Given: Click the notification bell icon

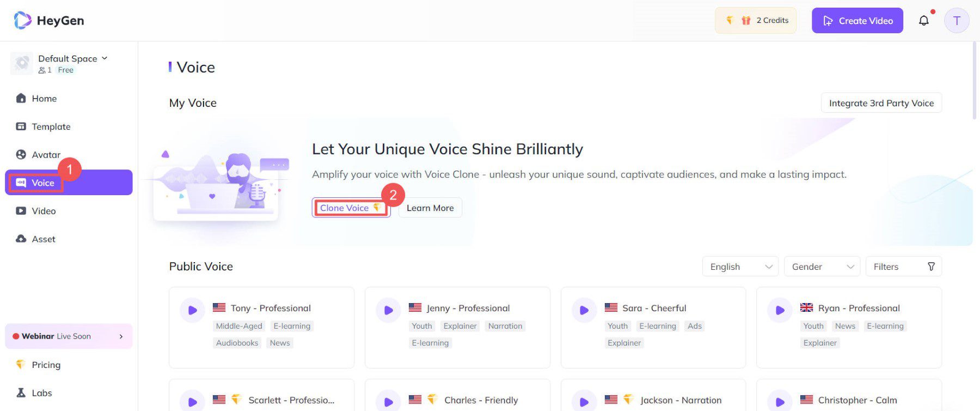Looking at the screenshot, I should (x=924, y=20).
